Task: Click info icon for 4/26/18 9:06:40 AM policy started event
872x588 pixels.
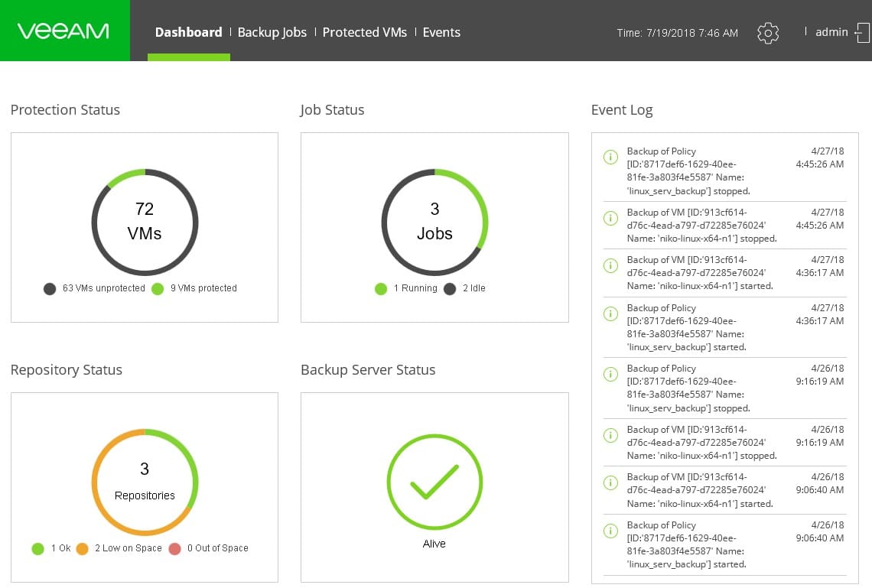Action: (610, 531)
